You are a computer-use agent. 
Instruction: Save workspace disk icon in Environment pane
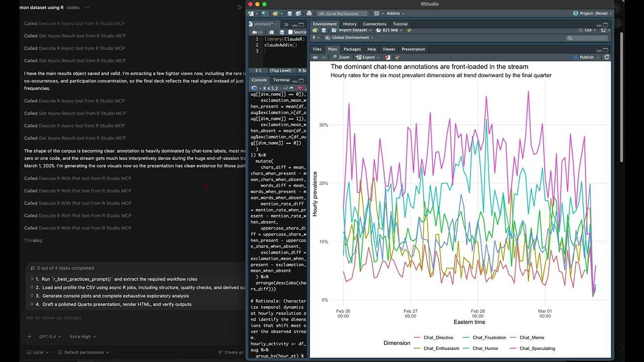pyautogui.click(x=324, y=30)
